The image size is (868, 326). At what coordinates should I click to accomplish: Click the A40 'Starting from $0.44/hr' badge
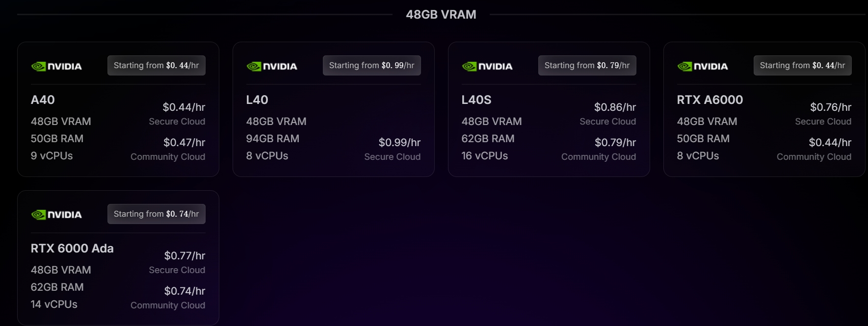(157, 65)
